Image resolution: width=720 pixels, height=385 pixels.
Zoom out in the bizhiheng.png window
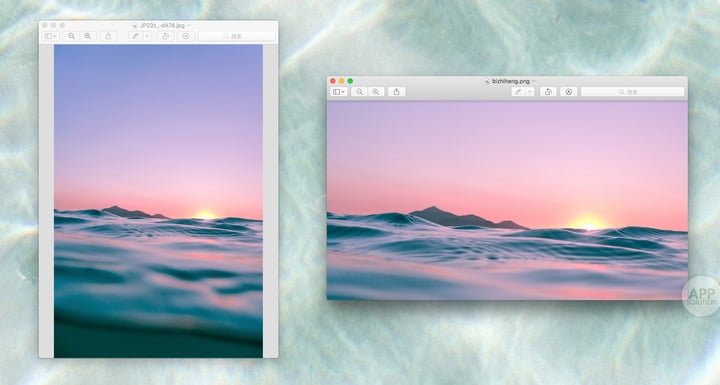359,92
